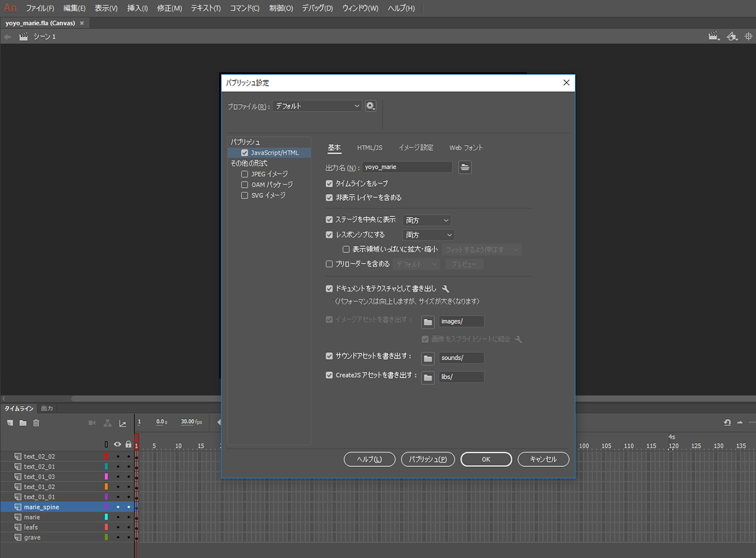Open the プロファイル デフォルト dropdown

click(x=317, y=106)
